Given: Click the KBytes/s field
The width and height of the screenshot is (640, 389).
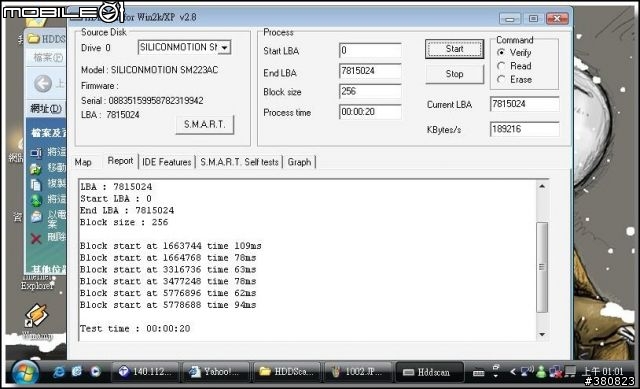Looking at the screenshot, I should pos(524,129).
